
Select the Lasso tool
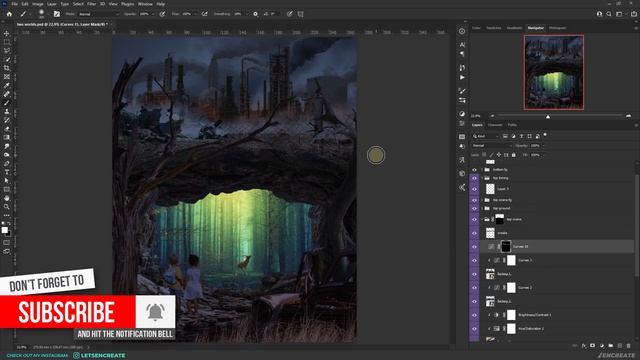(7, 51)
